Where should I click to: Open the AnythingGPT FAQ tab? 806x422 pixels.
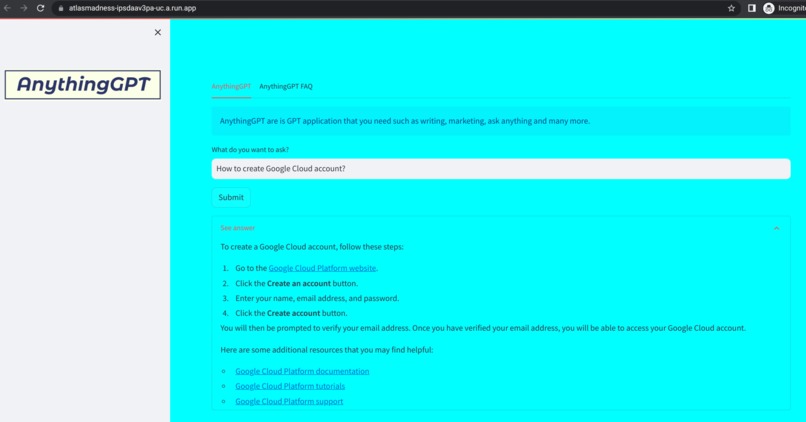pyautogui.click(x=286, y=86)
